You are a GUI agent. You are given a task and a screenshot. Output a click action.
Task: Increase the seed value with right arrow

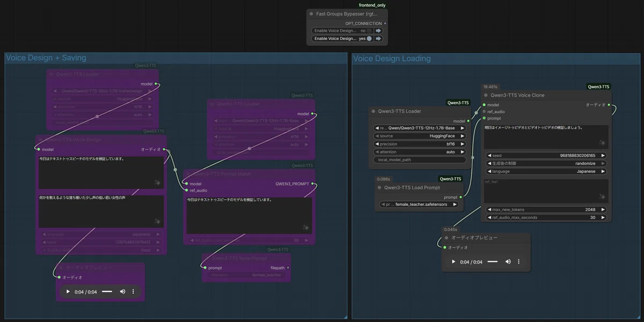point(603,156)
